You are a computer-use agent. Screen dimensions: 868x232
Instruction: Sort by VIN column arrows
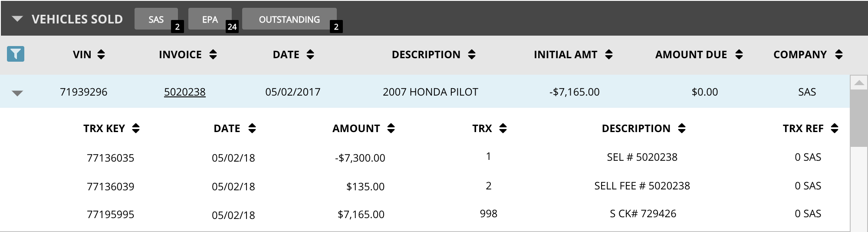pos(101,55)
